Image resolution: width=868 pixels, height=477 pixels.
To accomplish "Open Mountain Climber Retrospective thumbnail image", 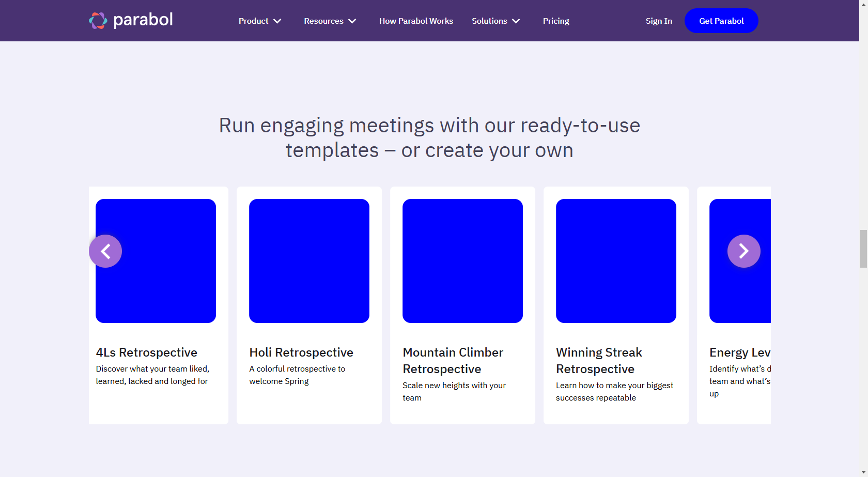I will 462,261.
